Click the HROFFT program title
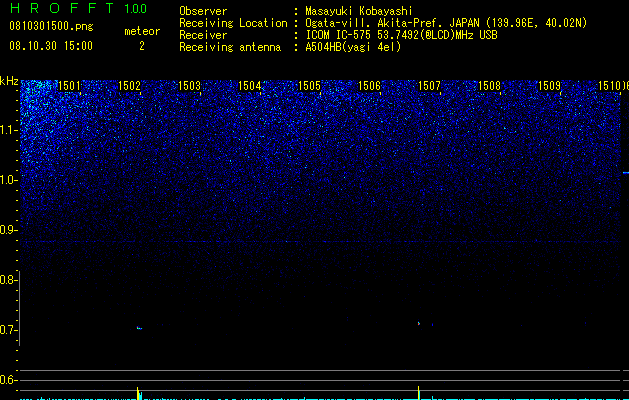The width and height of the screenshot is (629, 400). click(x=62, y=8)
